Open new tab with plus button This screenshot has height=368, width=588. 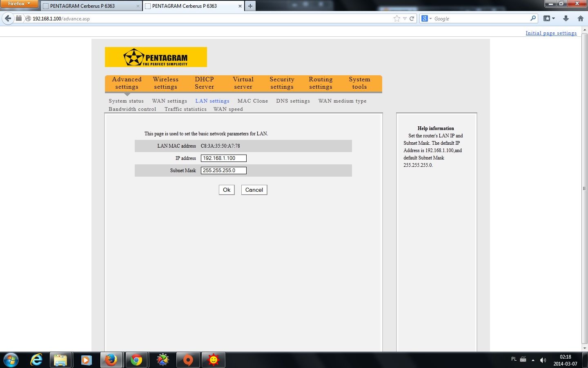[x=250, y=6]
